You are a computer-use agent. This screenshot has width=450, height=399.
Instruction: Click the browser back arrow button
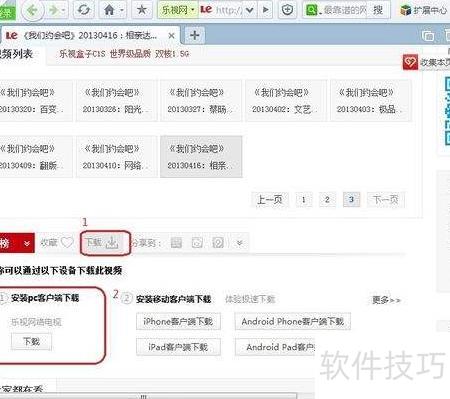point(32,10)
